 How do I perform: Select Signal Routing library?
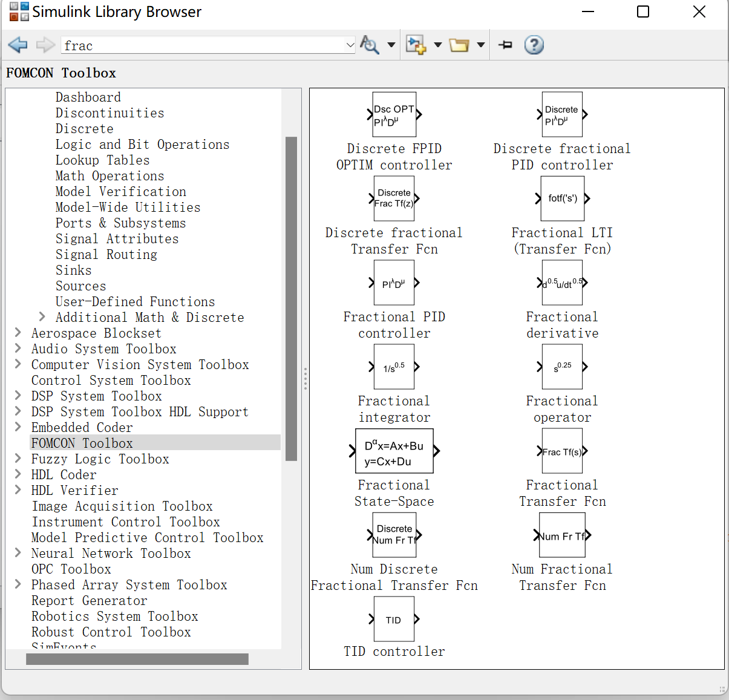click(106, 255)
